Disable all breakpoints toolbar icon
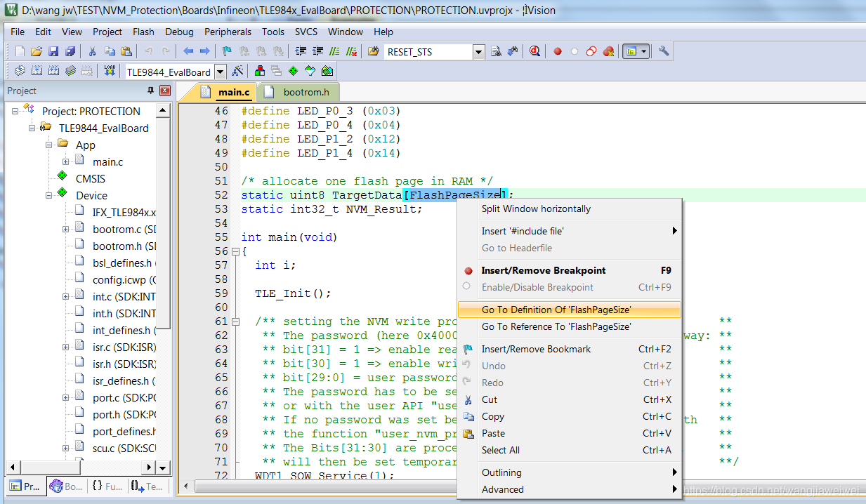The height and width of the screenshot is (504, 866). click(591, 51)
